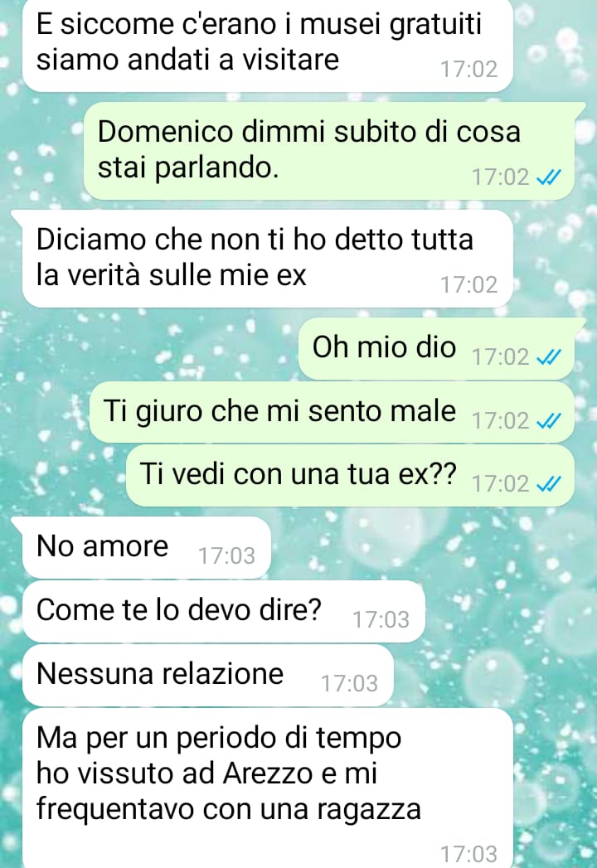Tap the 17:03 timestamp on "No amore"
Screen dimensions: 597x868
click(x=226, y=555)
